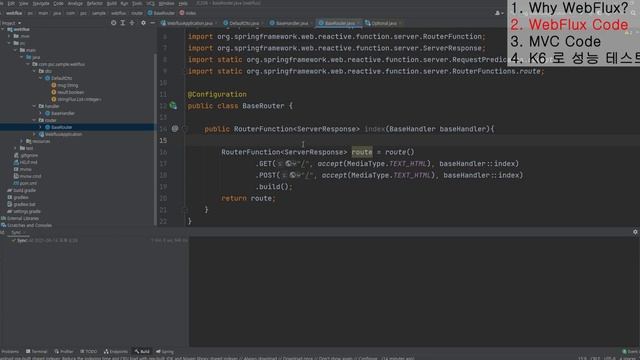This screenshot has width=640, height=360.
Task: Click the fold marker at line 21
Action: click(x=184, y=210)
